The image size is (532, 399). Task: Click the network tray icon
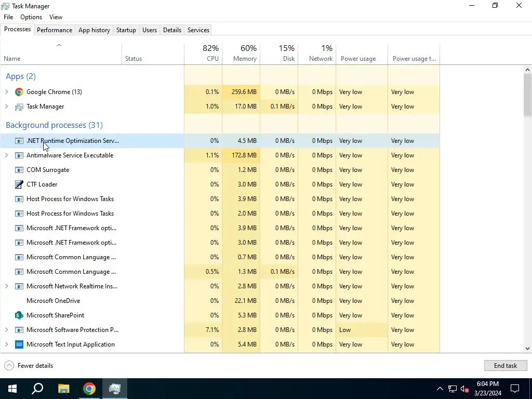(x=453, y=389)
